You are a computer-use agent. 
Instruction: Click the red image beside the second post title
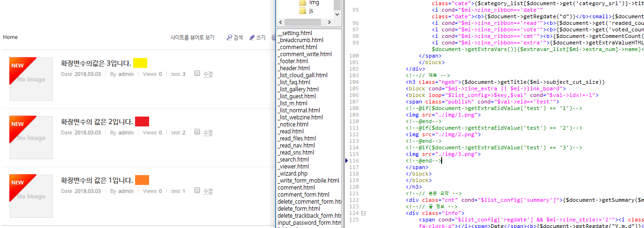click(x=142, y=122)
